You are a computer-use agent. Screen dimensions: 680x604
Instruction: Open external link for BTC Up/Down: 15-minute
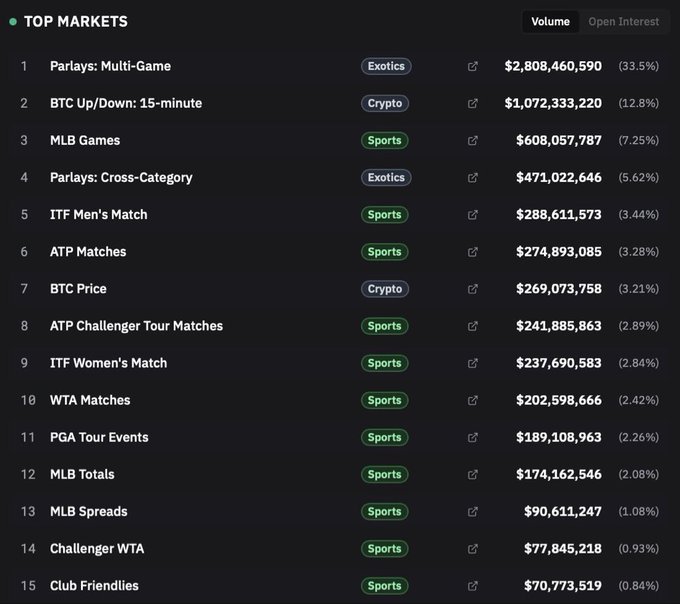tap(473, 103)
